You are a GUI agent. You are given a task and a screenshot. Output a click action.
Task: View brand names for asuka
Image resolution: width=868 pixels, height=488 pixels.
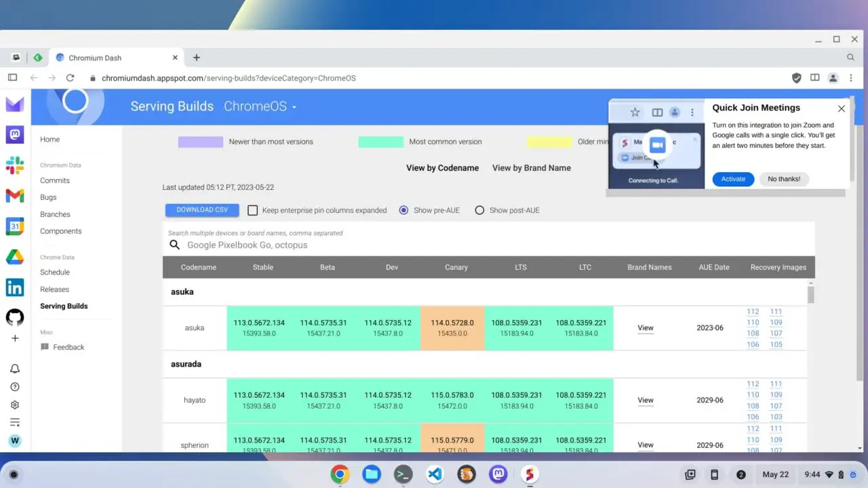pyautogui.click(x=646, y=328)
